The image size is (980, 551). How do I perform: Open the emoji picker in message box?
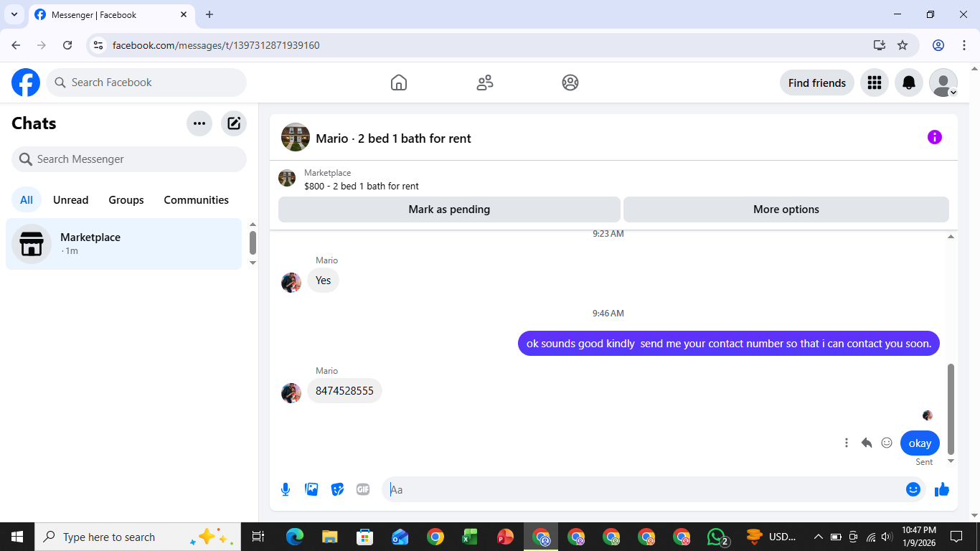click(913, 489)
